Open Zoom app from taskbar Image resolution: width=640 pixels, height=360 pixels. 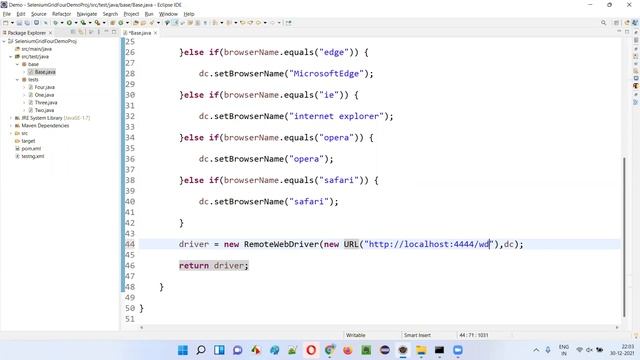pyautogui.click(x=458, y=350)
